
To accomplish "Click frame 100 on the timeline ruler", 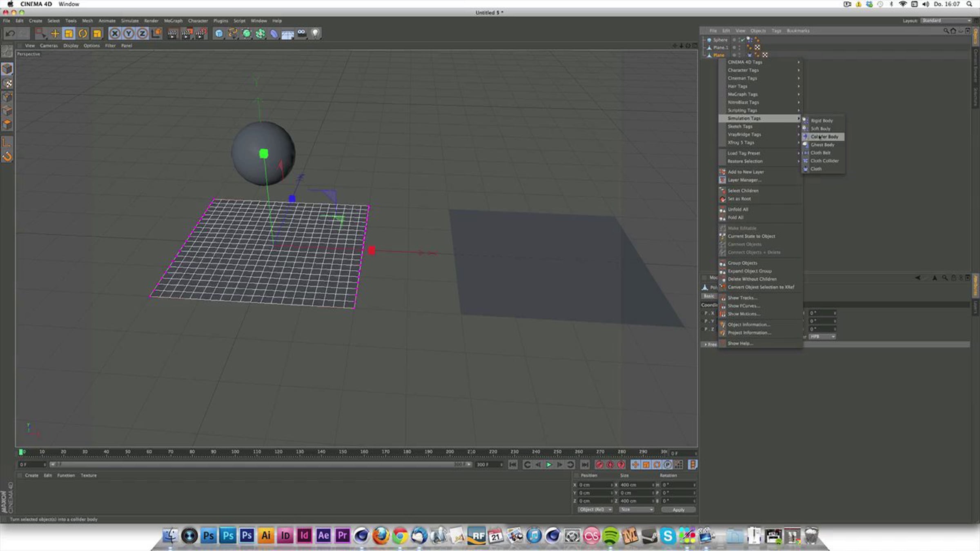I will click(235, 452).
